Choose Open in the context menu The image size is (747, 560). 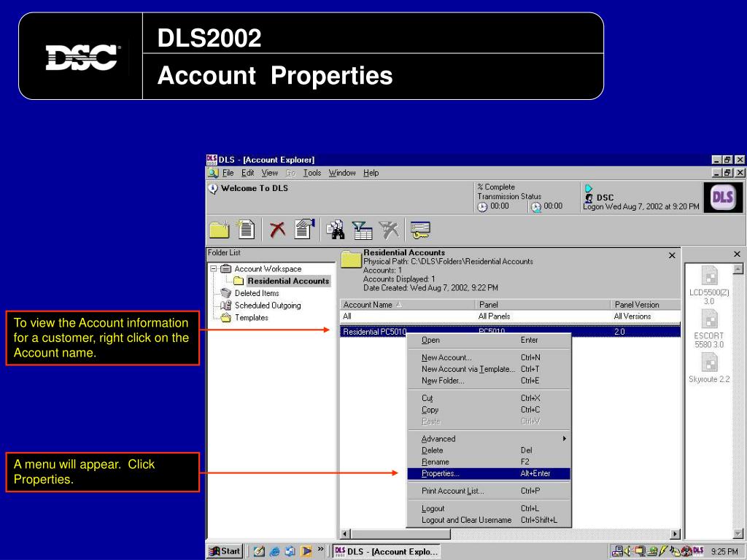[489, 340]
